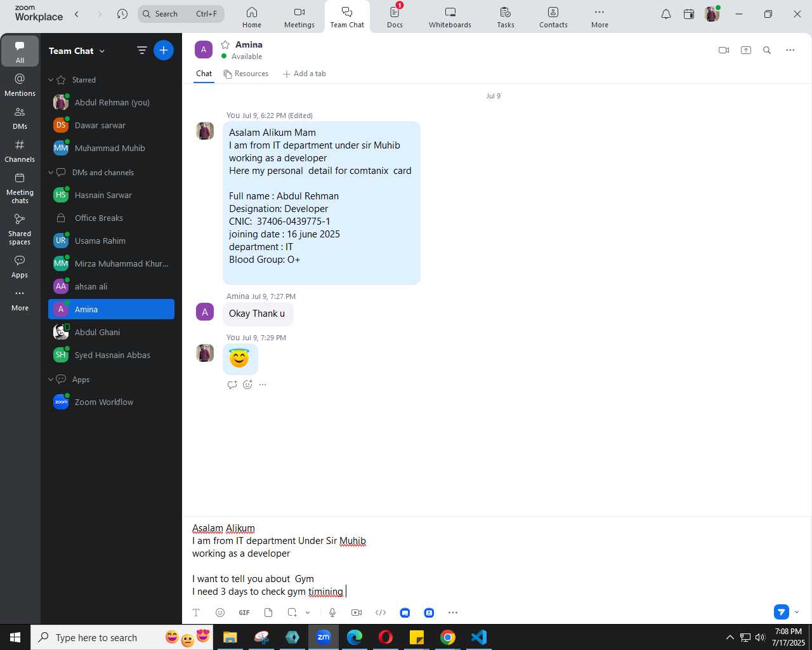Screen dimensions: 812x650
Task: Open profile avatar menu in top bar
Action: coord(712,14)
